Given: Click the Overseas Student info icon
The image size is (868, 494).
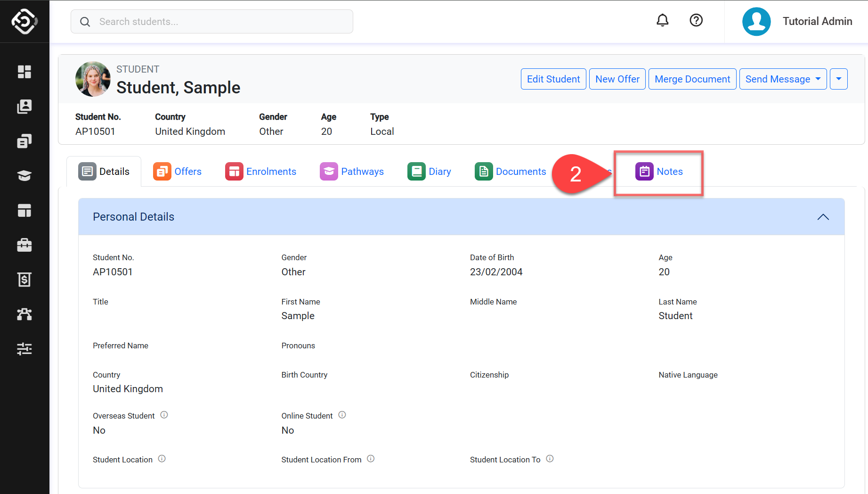Looking at the screenshot, I should point(164,415).
